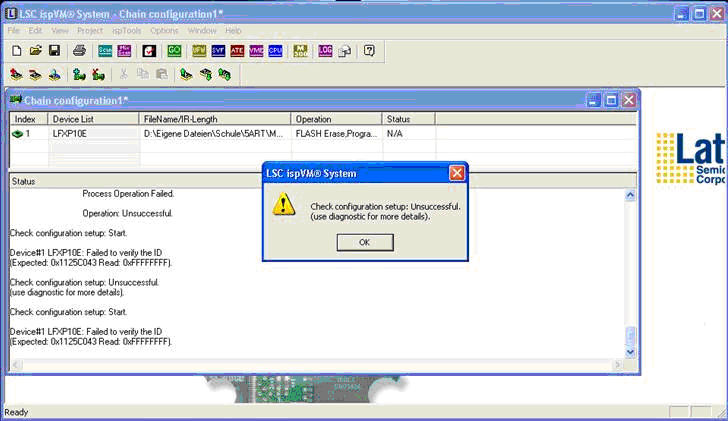Open the File menu
The height and width of the screenshot is (421, 728).
[13, 31]
